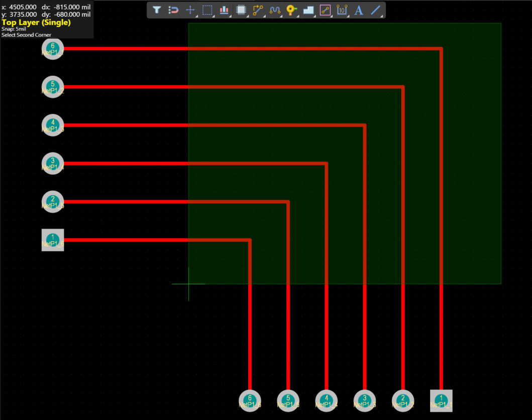This screenshot has height=420, width=532.
Task: Select the Place String 'A' text tool
Action: (x=359, y=10)
